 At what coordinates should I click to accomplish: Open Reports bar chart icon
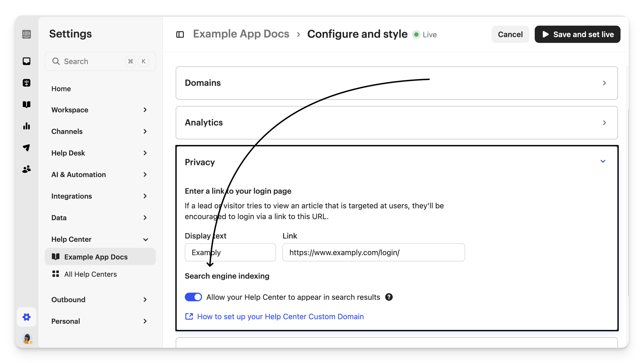pos(27,126)
